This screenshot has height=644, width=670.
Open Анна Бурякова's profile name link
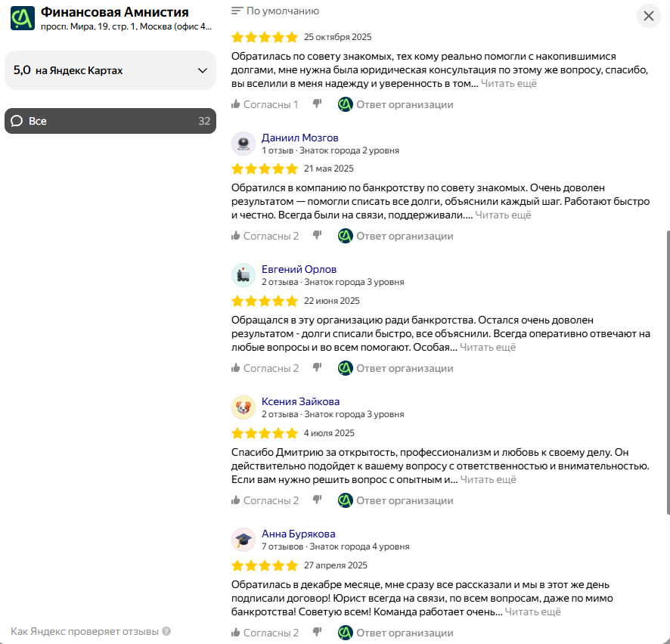[298, 534]
